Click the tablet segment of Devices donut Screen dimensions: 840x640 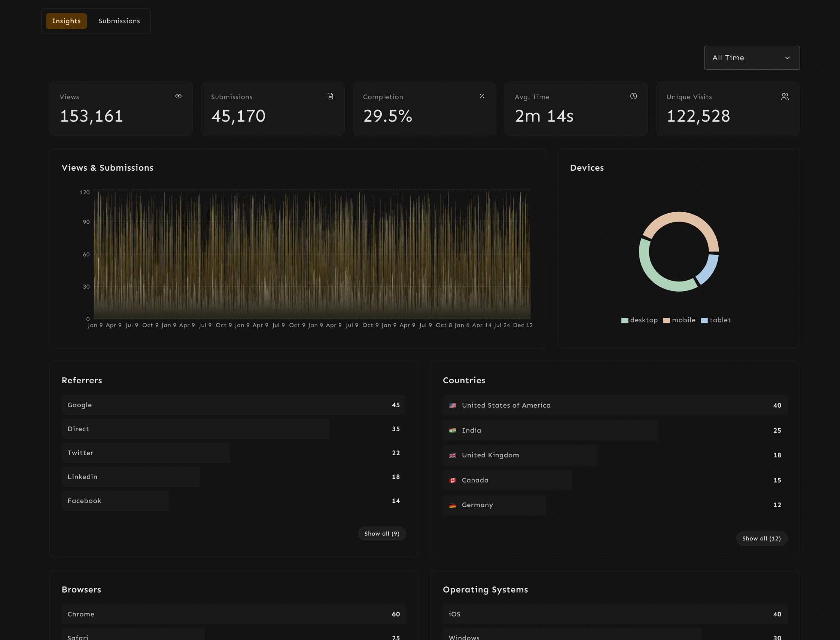click(x=709, y=269)
